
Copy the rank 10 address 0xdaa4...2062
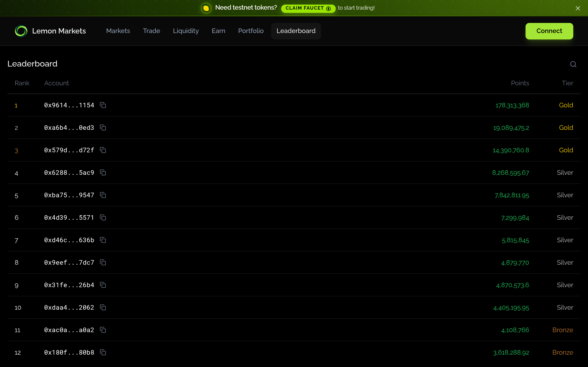coord(103,307)
